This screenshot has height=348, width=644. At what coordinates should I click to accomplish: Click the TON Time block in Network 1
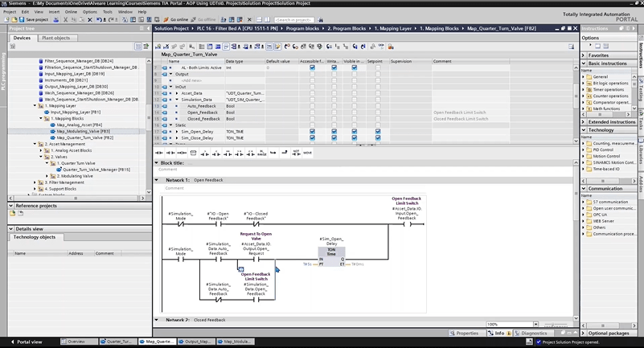pos(332,252)
